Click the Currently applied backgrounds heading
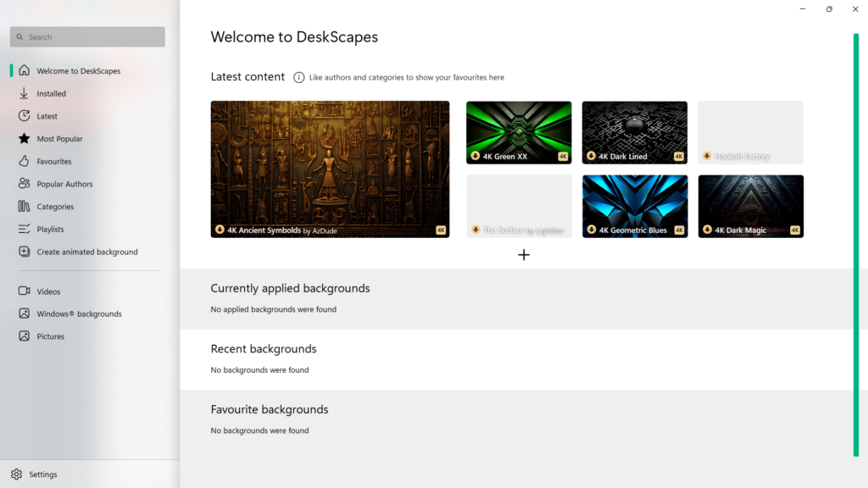Viewport: 868px width, 488px height. 290,288
